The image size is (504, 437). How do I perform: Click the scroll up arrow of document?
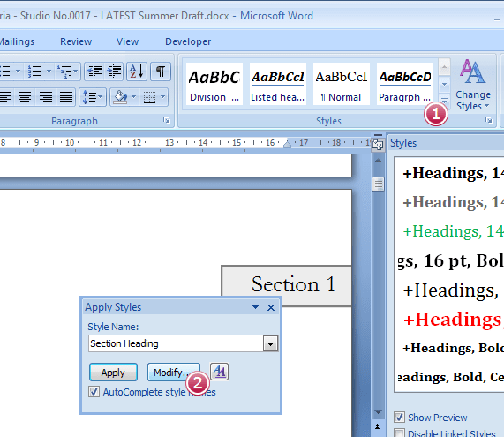click(x=378, y=161)
